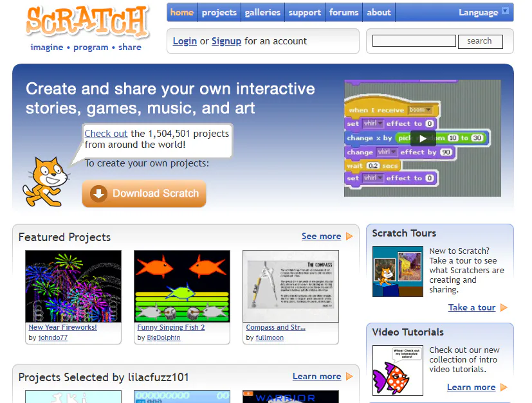Screen dimensions: 532x403
Task: Click the Check out projects link
Action: pyautogui.click(x=106, y=134)
